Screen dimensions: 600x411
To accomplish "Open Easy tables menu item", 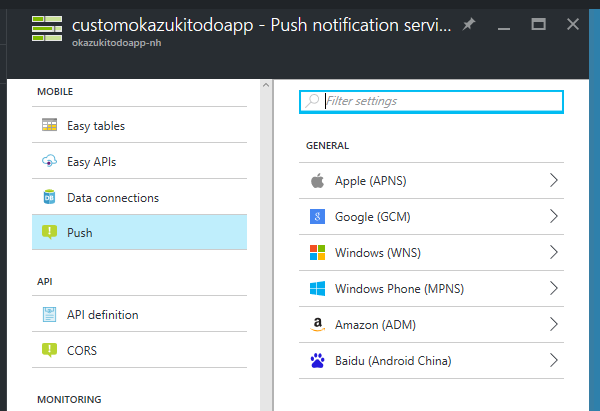I will coord(139,125).
